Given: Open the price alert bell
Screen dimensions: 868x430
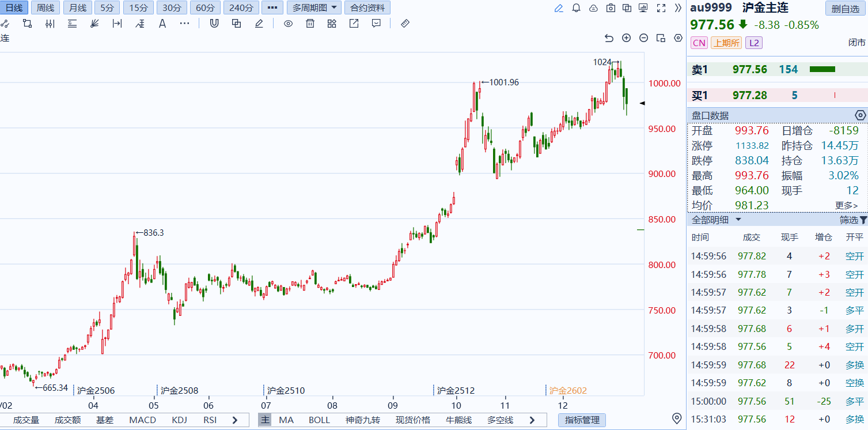Looking at the screenshot, I should point(576,8).
